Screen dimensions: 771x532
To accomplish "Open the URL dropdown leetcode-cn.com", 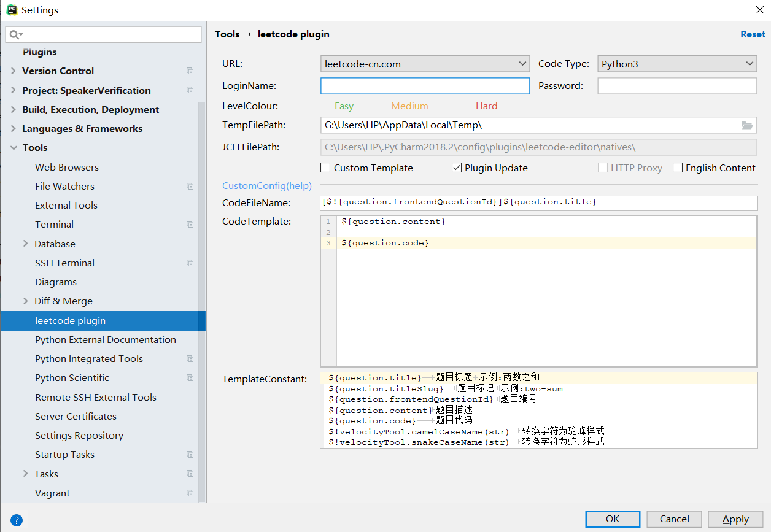I will pos(425,64).
